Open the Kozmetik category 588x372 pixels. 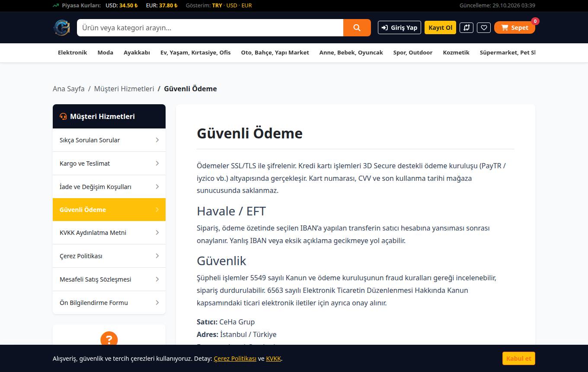coord(456,52)
